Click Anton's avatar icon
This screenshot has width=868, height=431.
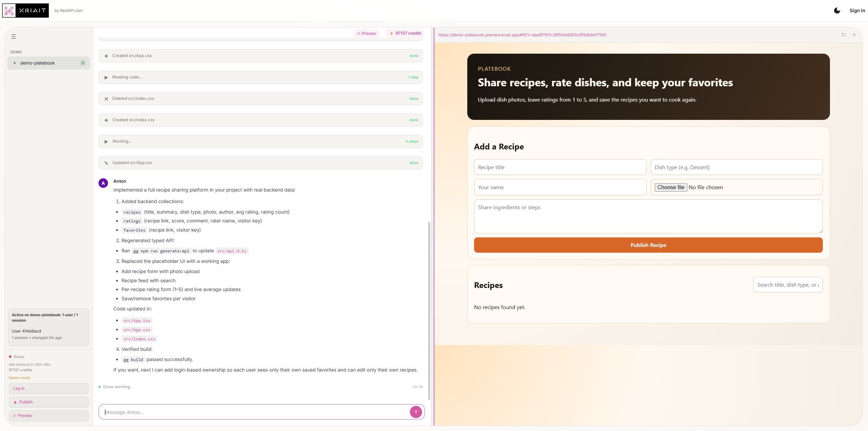click(x=103, y=183)
